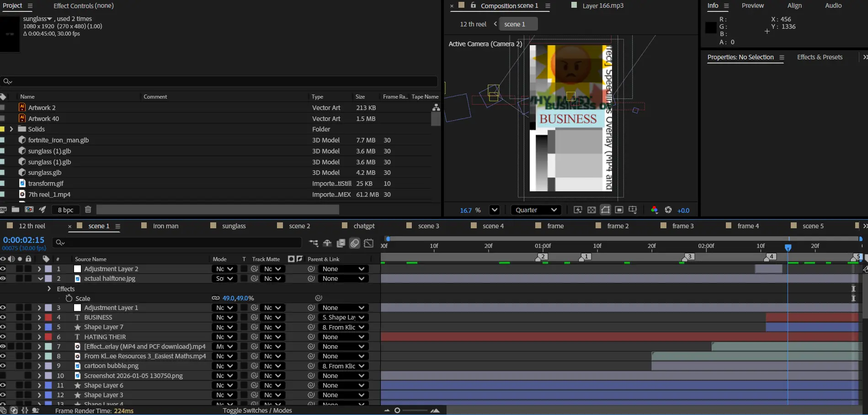Click Toggle Switches / Modes
868x415 pixels.
tap(257, 410)
